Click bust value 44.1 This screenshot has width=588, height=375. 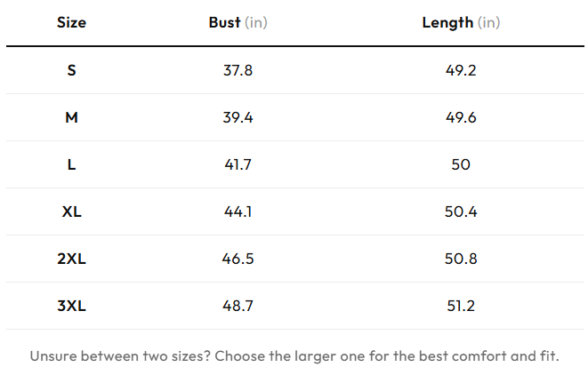(238, 211)
